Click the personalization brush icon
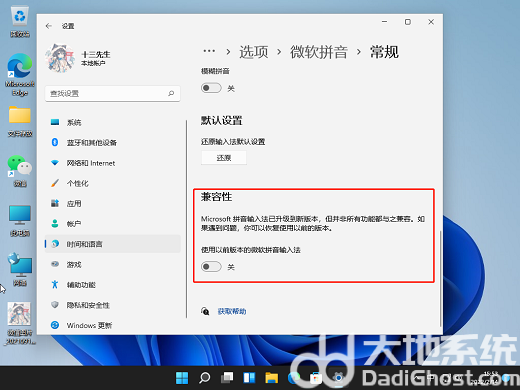Image resolution: width=520 pixels, height=390 pixels. tap(55, 183)
